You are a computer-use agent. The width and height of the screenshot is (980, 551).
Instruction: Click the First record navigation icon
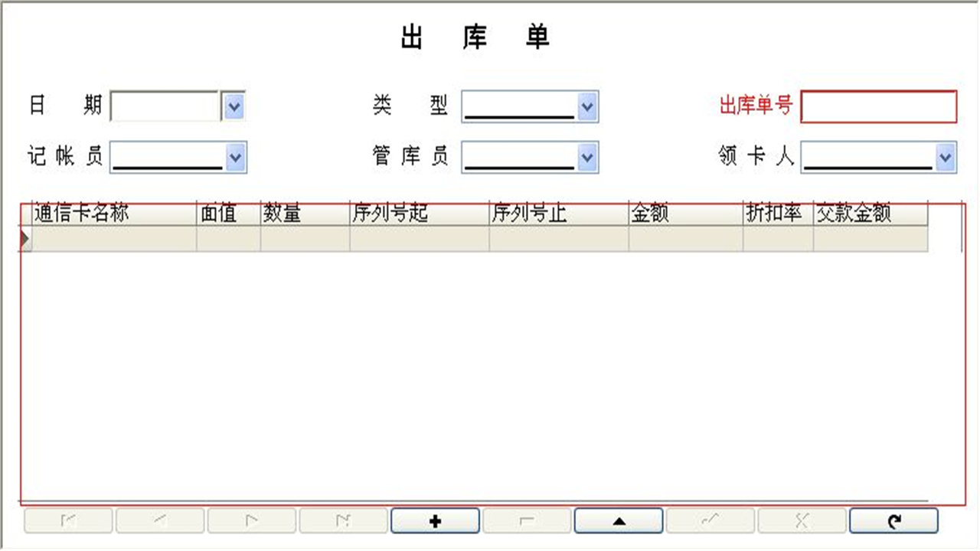(x=67, y=520)
